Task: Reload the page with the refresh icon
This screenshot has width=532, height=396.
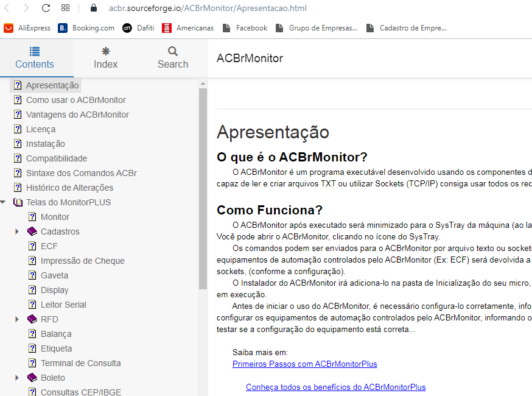Action: pos(46,8)
